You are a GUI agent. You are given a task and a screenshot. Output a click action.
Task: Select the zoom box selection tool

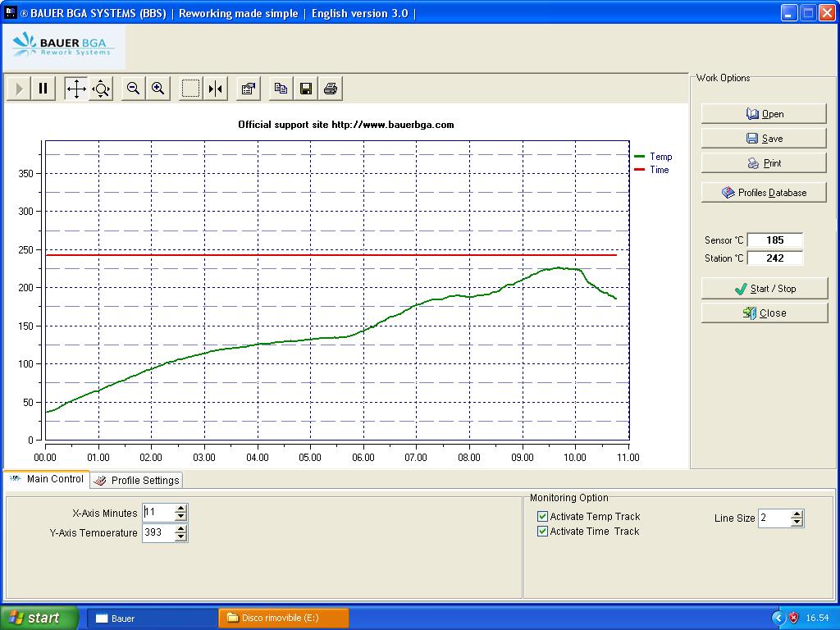click(190, 89)
